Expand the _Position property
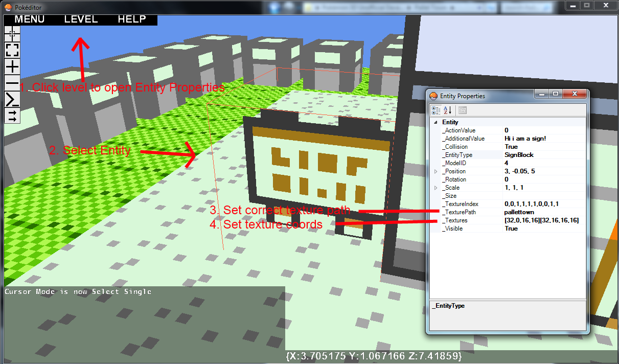619x364 pixels. (x=435, y=171)
